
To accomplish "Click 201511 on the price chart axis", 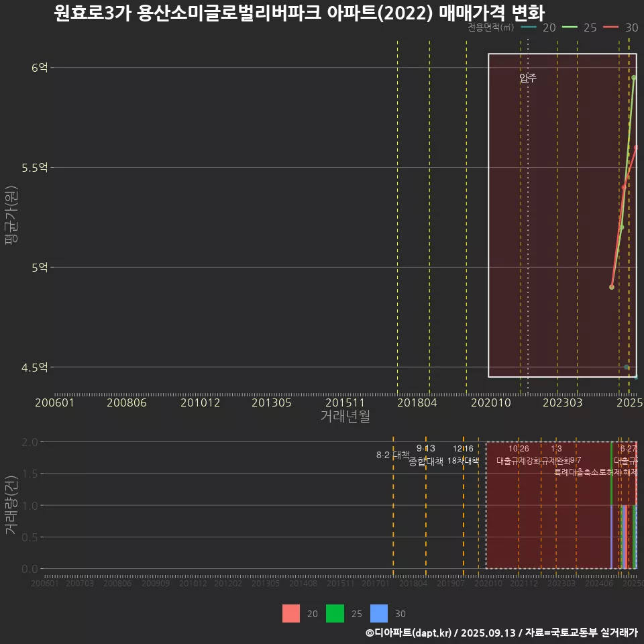I will (345, 402).
